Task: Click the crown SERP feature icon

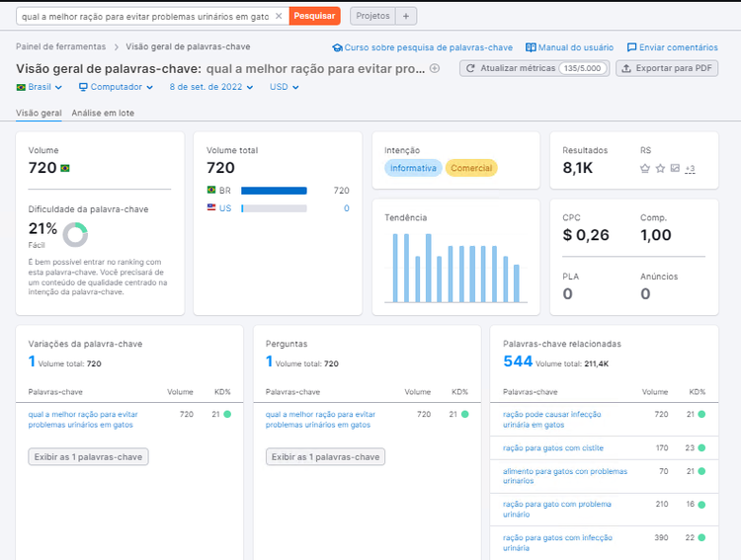Action: pos(645,168)
